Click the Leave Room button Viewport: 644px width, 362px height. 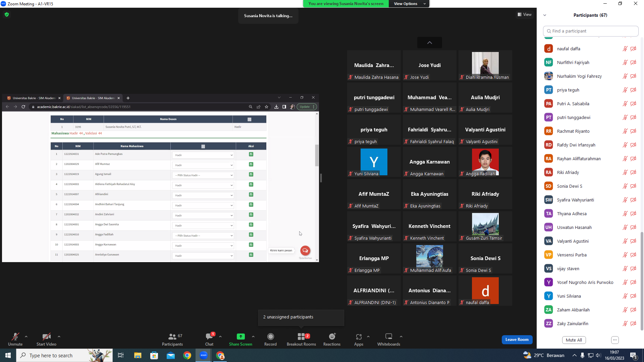pos(517,340)
